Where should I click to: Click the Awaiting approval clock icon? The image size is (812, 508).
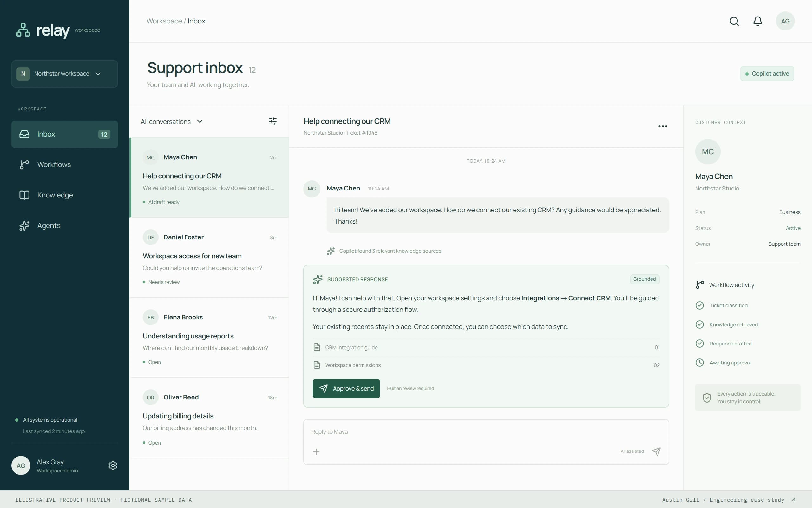point(700,363)
